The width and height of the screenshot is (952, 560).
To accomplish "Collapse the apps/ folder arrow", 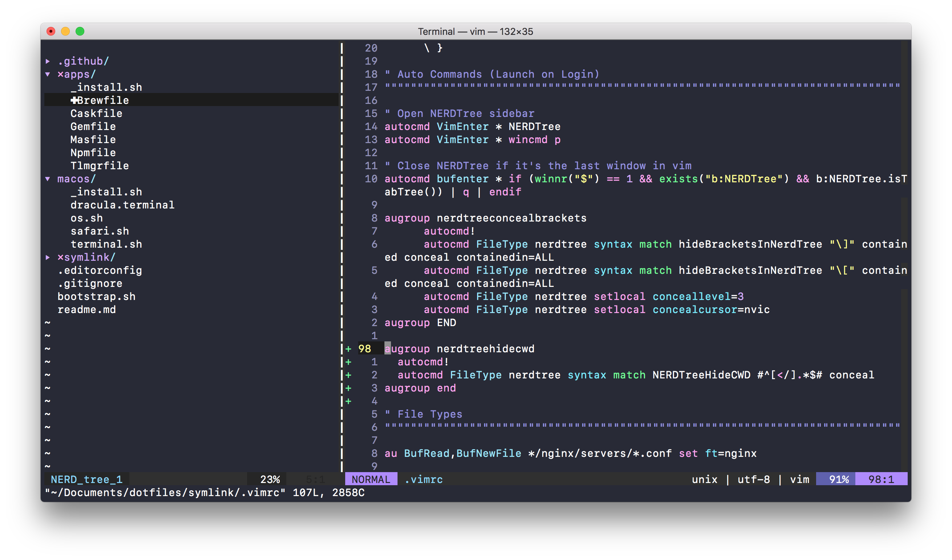I will [x=48, y=74].
